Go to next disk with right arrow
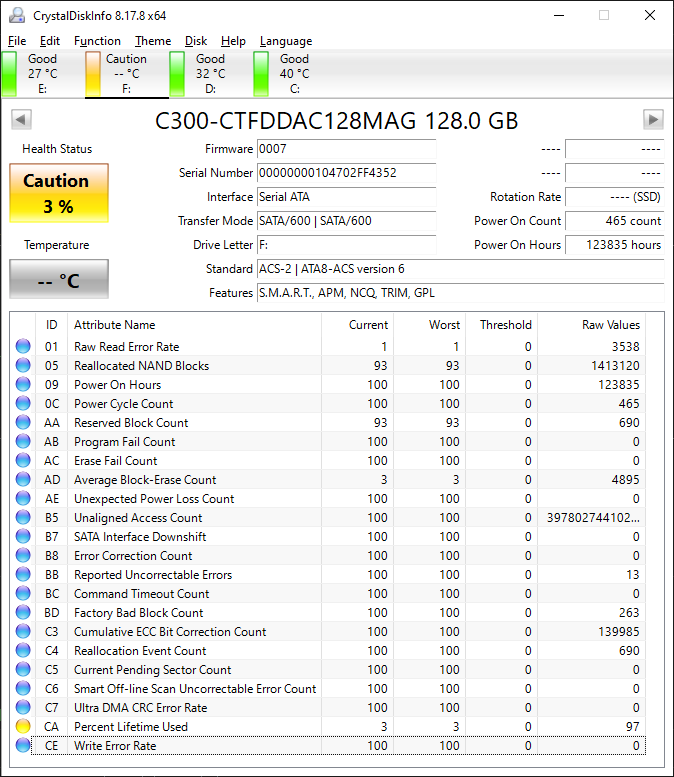This screenshot has height=777, width=674. [653, 119]
